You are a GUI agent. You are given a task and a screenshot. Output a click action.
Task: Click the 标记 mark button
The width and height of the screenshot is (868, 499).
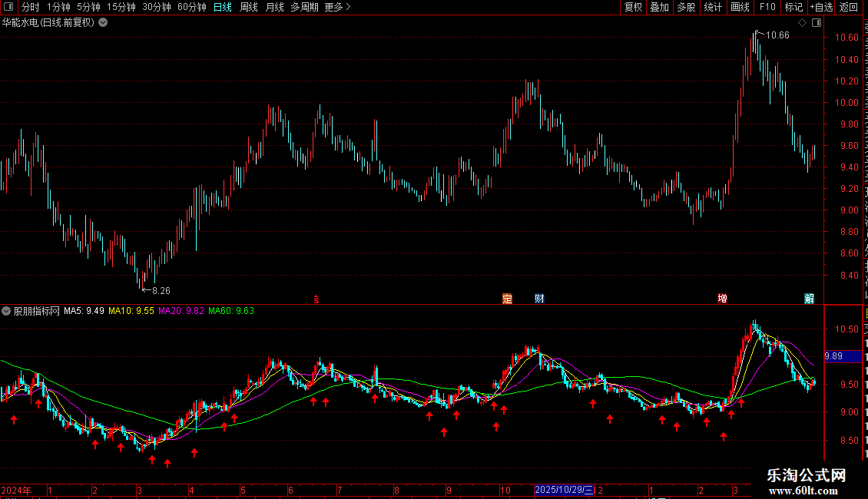793,7
